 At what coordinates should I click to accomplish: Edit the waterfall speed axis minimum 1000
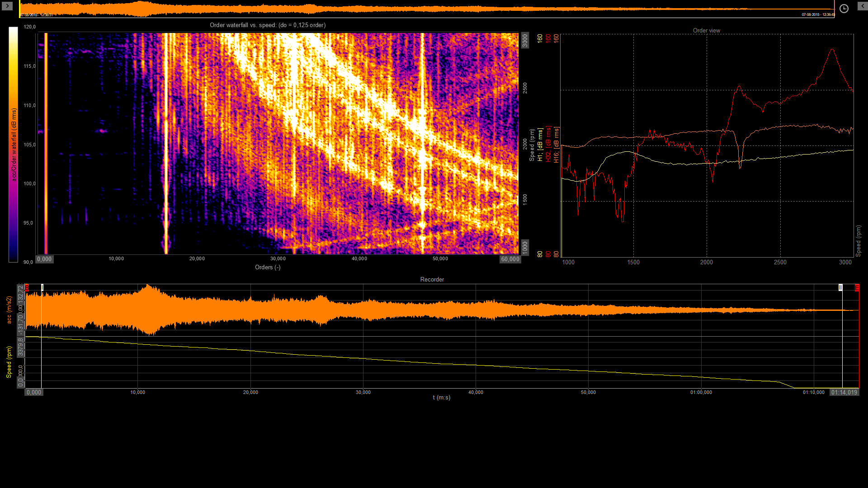click(525, 248)
